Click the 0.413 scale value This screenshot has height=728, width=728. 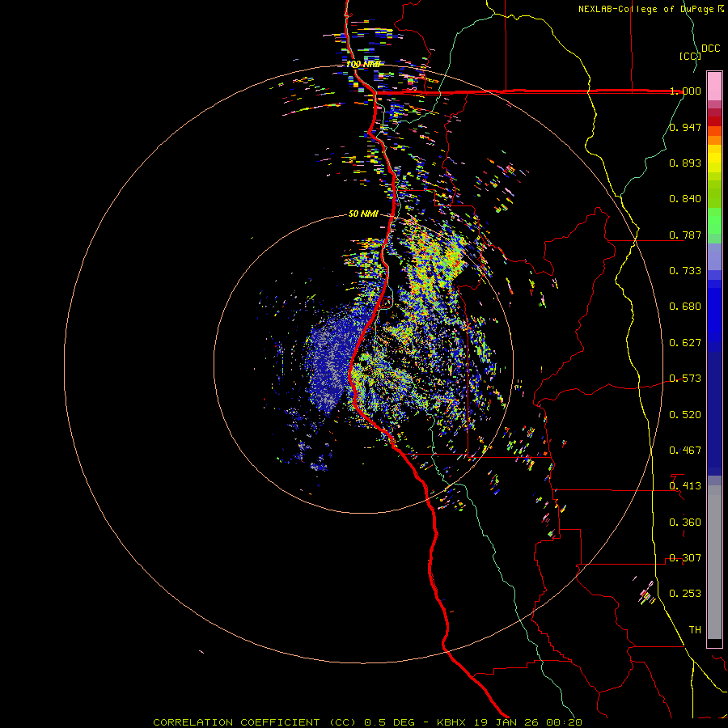click(685, 486)
